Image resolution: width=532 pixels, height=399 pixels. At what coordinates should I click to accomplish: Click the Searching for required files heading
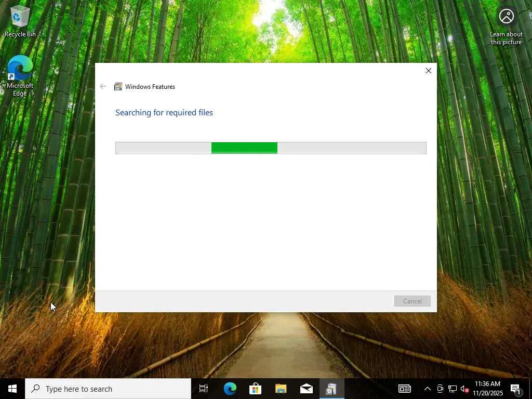[164, 112]
